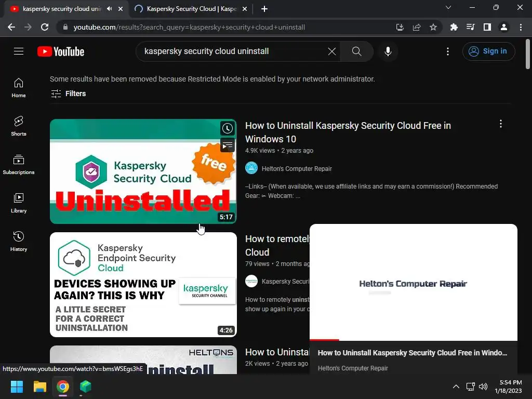Click the page vertical scrollbar
The width and height of the screenshot is (532, 399).
(528, 54)
